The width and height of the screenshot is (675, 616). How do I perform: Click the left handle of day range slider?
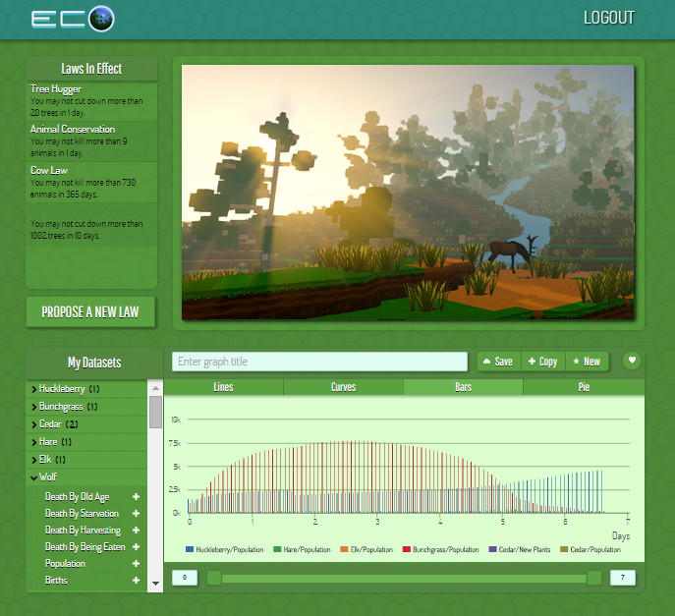coord(213,578)
